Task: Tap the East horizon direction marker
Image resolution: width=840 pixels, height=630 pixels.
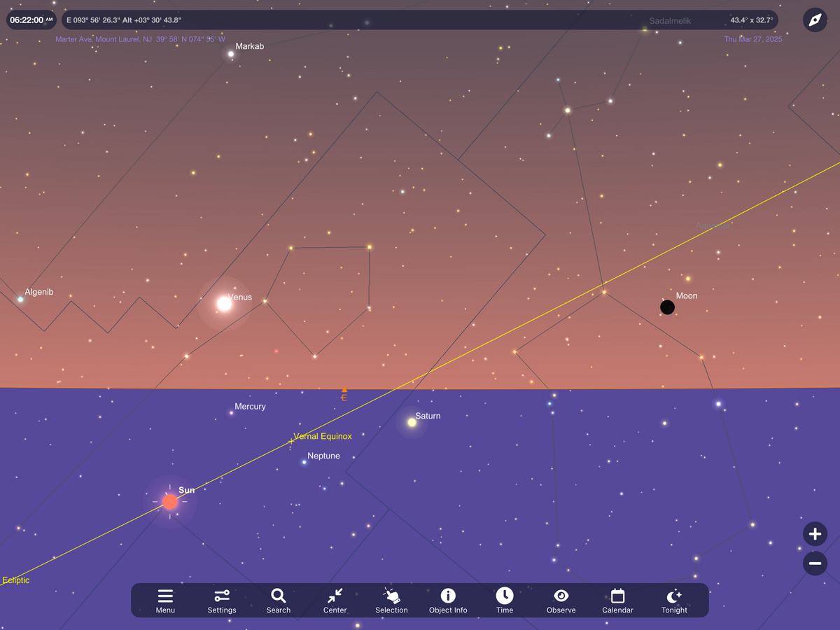Action: coord(344,394)
